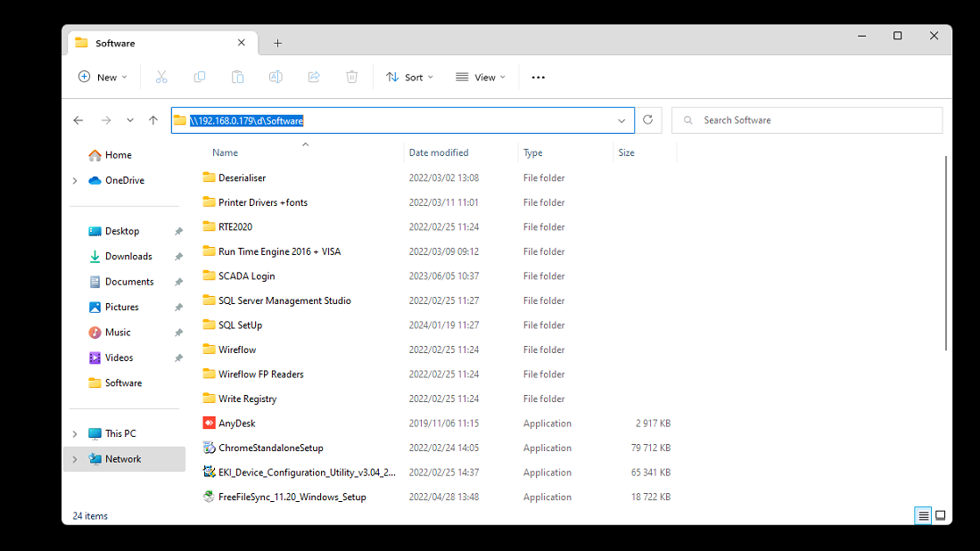
Task: Click the Copy icon in toolbar
Action: [200, 77]
